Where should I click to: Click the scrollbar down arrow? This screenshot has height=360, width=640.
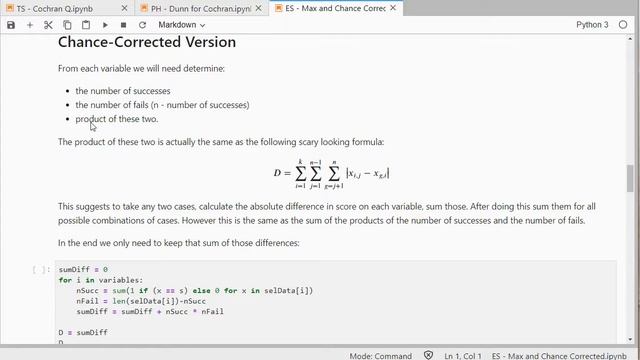click(630, 339)
